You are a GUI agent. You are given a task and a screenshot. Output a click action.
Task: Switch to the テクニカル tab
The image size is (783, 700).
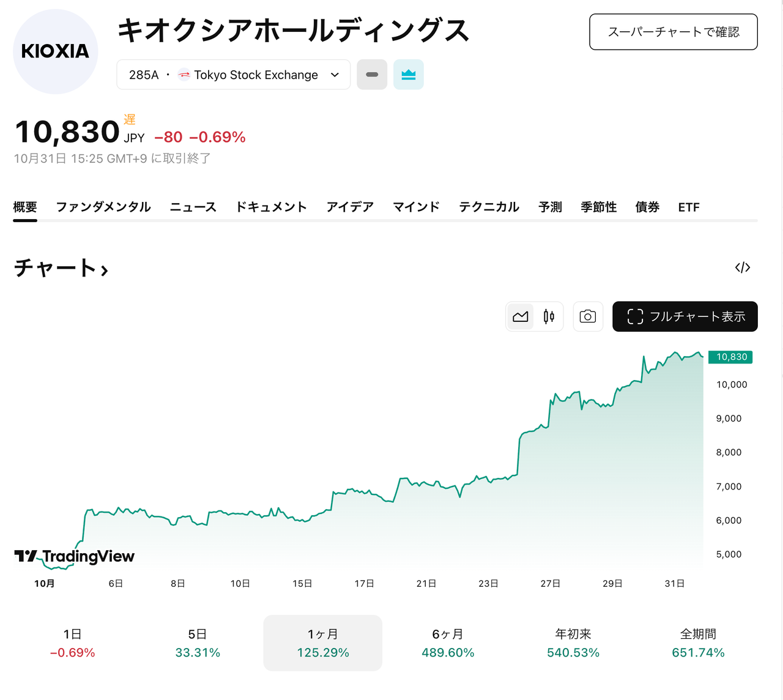[x=489, y=207]
